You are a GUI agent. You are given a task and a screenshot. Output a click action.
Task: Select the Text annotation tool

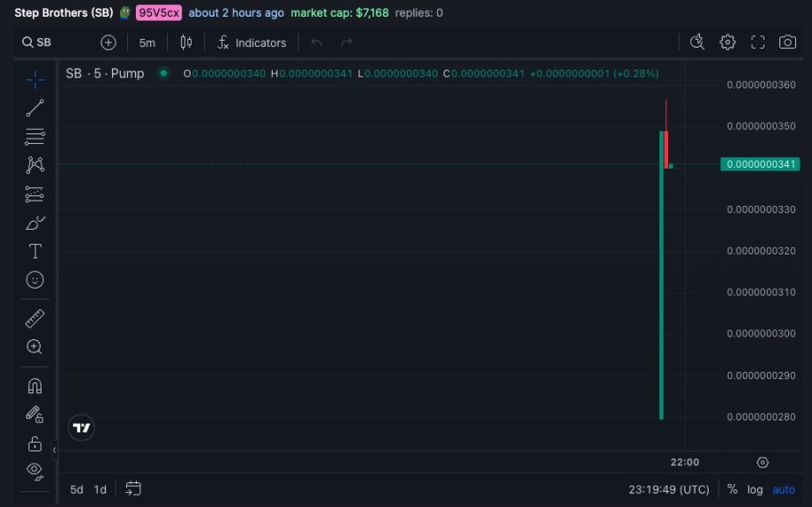35,251
